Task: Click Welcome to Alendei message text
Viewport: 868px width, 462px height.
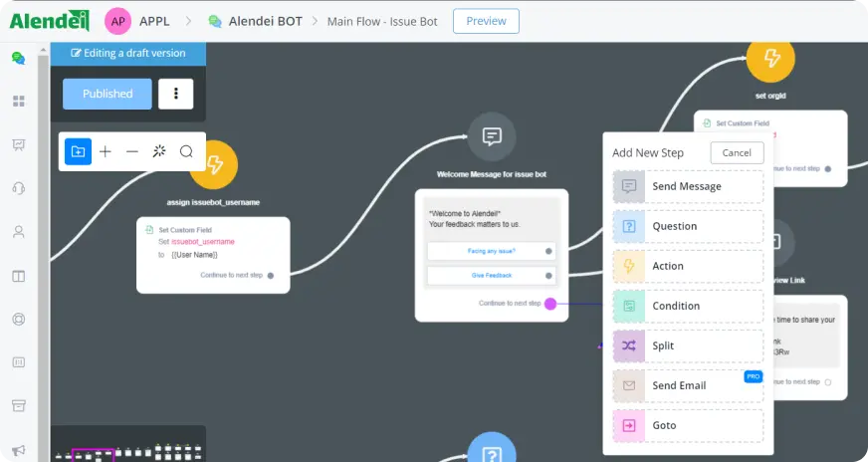Action: point(465,213)
